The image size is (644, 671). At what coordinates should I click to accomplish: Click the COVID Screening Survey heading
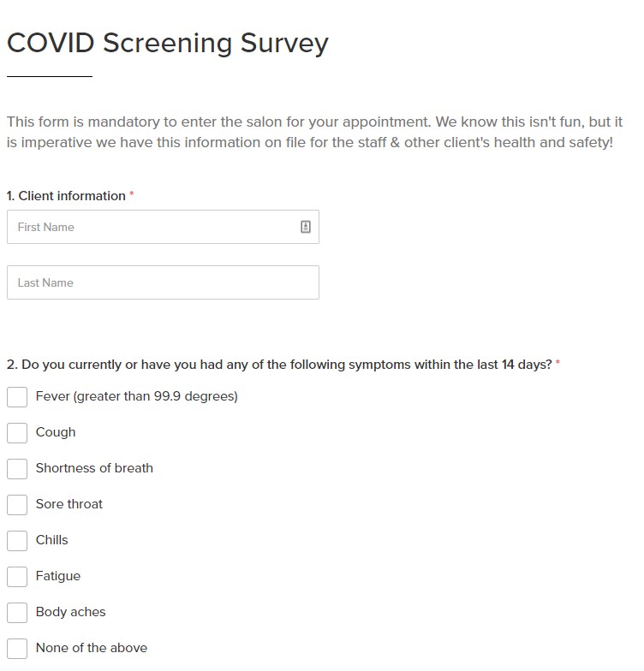pyautogui.click(x=168, y=43)
